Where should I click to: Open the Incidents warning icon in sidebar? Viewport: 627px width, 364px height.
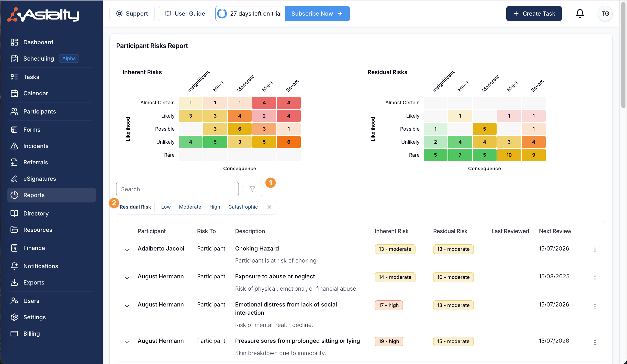[x=14, y=146]
